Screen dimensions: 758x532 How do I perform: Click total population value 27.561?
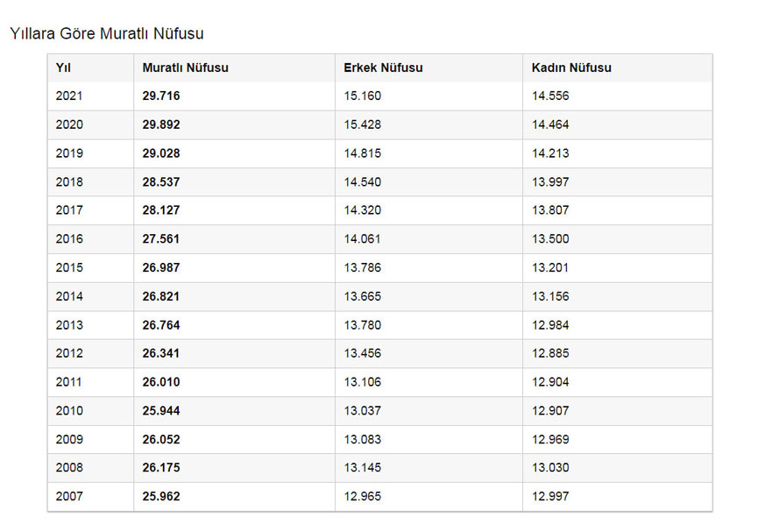[x=161, y=239]
